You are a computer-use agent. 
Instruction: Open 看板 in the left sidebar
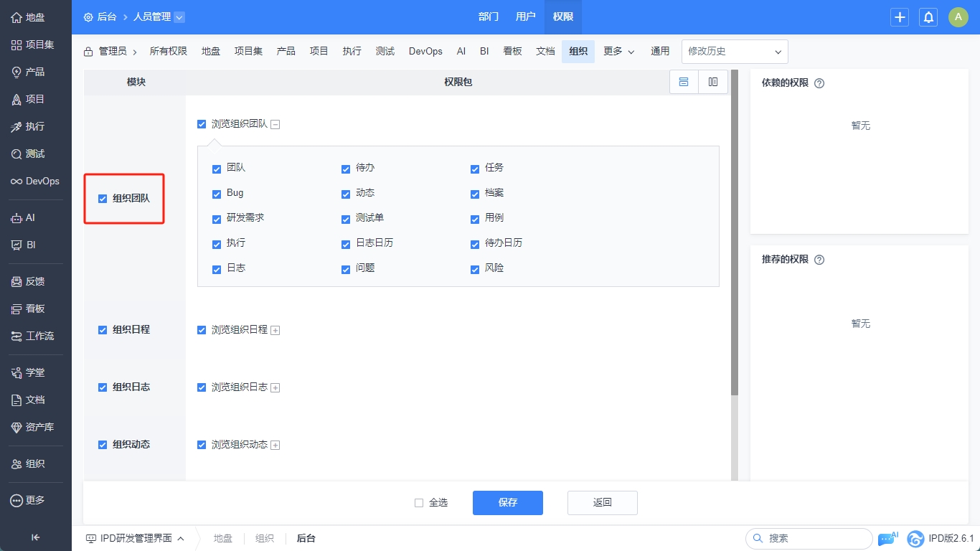(x=35, y=309)
